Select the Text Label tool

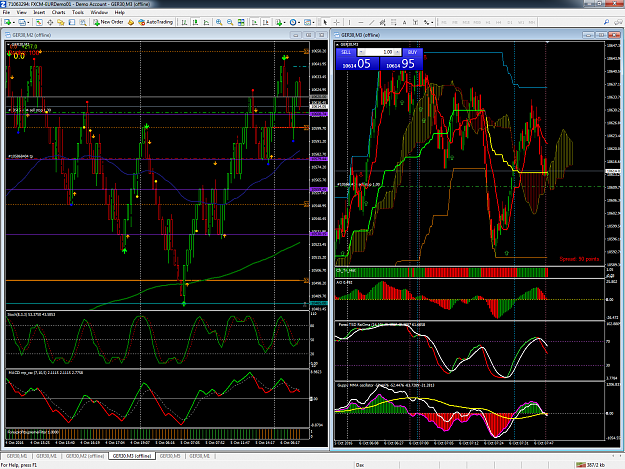point(415,22)
